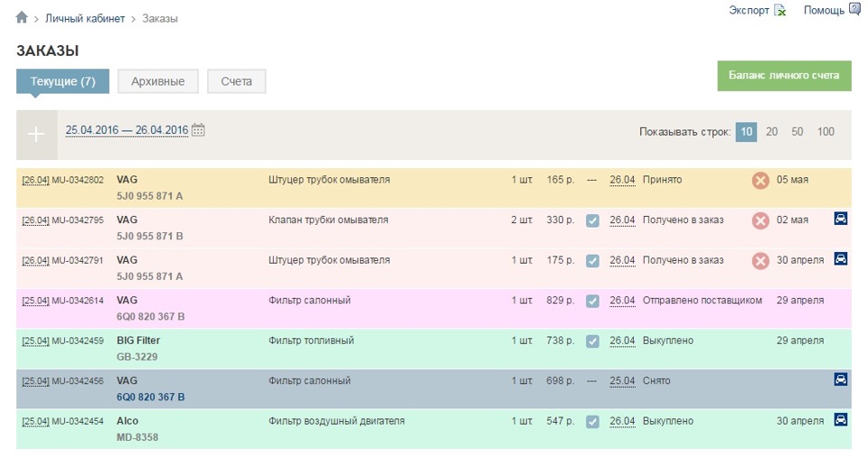
Task: Toggle checkbox for BIG Filter GB-3229 order
Action: tap(592, 341)
